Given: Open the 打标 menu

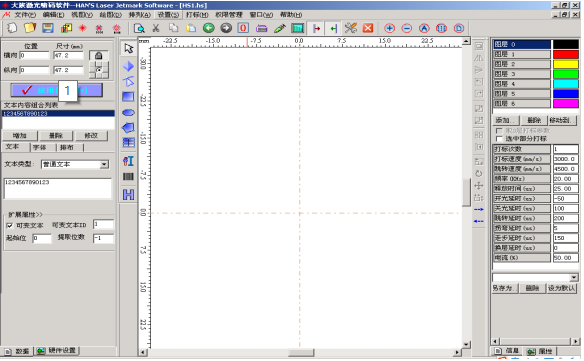Looking at the screenshot, I should click(197, 15).
